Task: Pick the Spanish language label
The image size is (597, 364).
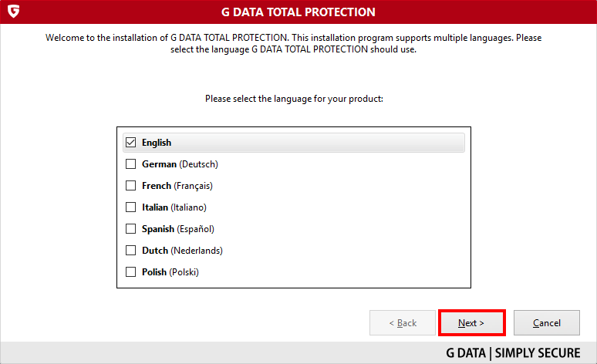Action: [178, 229]
